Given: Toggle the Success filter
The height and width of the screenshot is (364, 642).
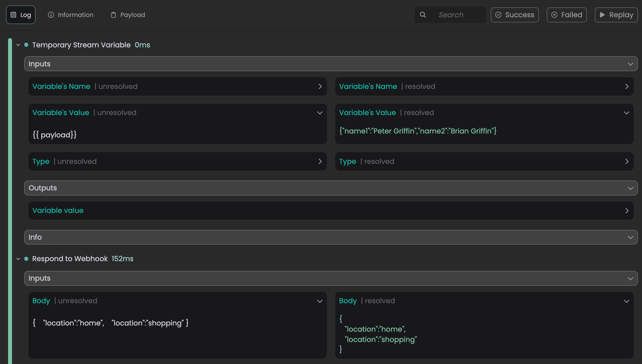Looking at the screenshot, I should 515,15.
